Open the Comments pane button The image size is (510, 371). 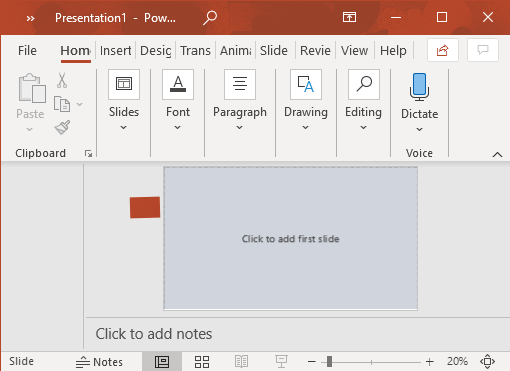point(483,50)
